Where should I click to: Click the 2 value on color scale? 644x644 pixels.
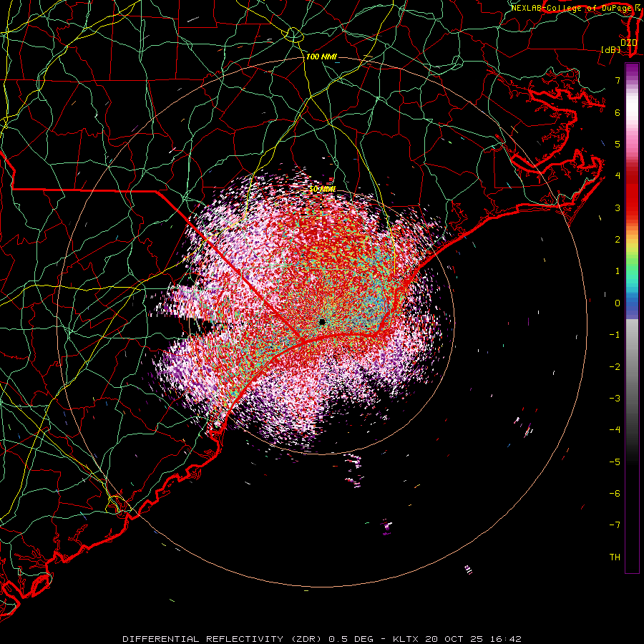click(x=618, y=240)
